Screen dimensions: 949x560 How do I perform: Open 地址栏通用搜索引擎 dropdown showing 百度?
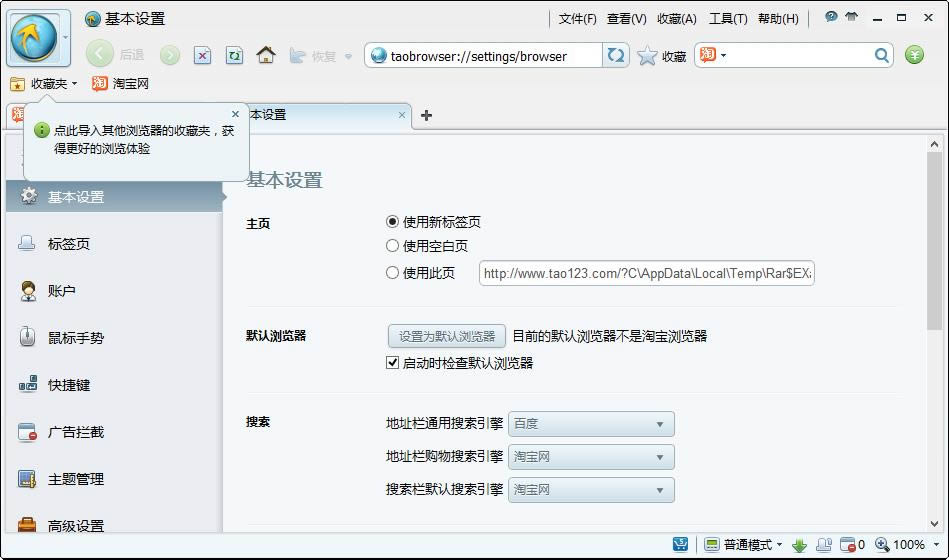click(591, 424)
